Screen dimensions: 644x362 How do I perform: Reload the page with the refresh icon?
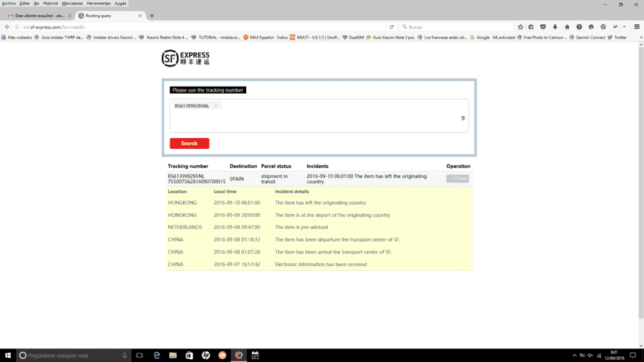pos(391,27)
